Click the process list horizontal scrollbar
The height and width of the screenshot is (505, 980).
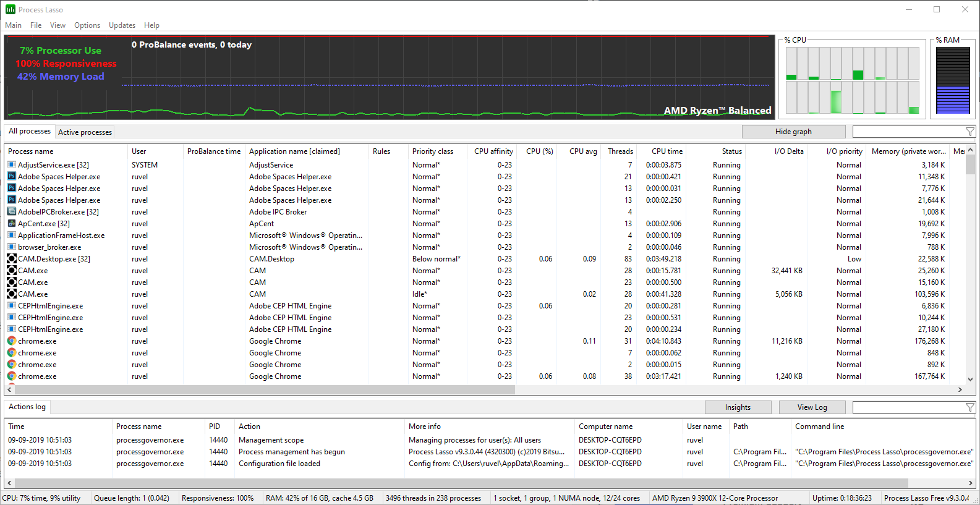[x=265, y=390]
